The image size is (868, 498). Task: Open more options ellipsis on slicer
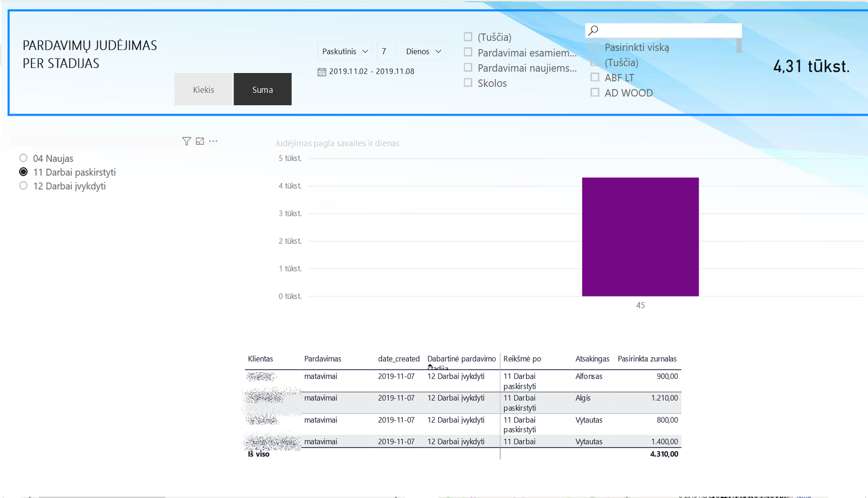click(213, 141)
